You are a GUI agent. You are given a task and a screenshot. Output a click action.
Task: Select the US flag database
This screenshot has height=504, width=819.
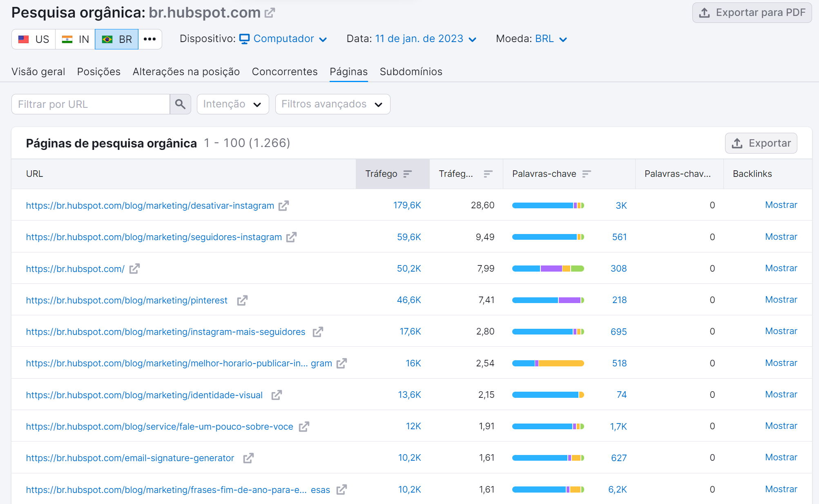[33, 39]
